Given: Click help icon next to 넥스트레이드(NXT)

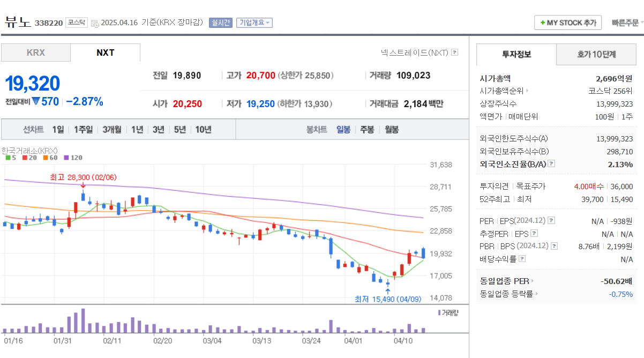Looking at the screenshot, I should tap(455, 53).
